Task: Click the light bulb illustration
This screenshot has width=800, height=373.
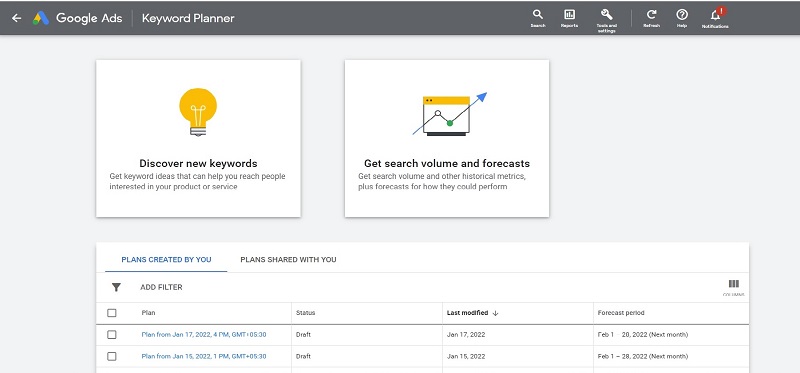Action: tap(198, 112)
